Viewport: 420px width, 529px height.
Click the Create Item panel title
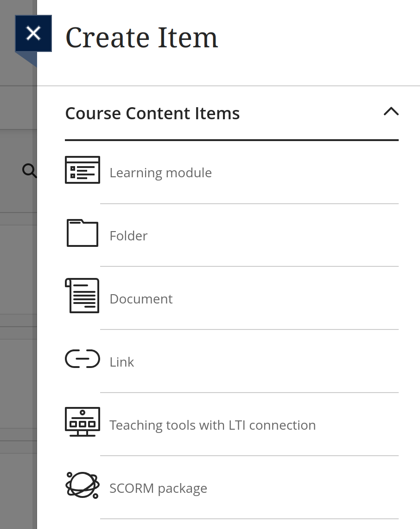pyautogui.click(x=141, y=37)
